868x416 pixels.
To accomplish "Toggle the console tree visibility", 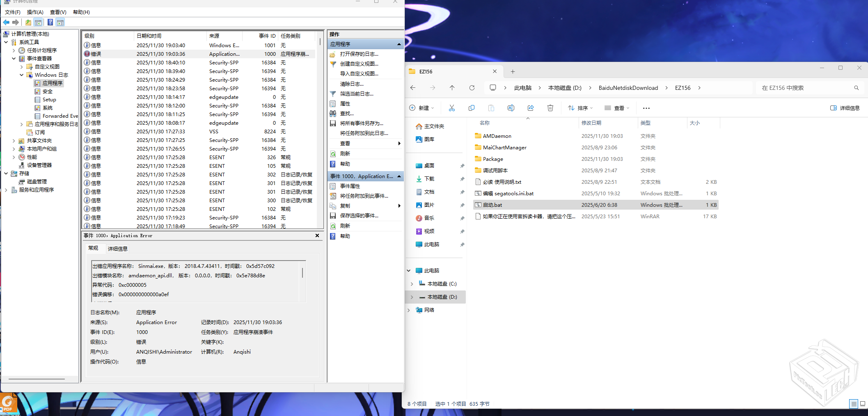I will (x=39, y=22).
